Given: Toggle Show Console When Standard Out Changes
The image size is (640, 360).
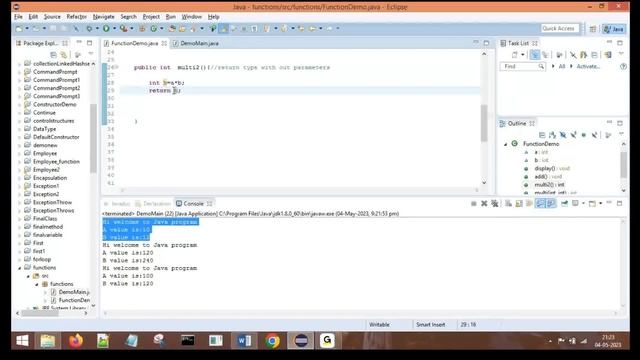Looking at the screenshot, I should tap(540, 203).
